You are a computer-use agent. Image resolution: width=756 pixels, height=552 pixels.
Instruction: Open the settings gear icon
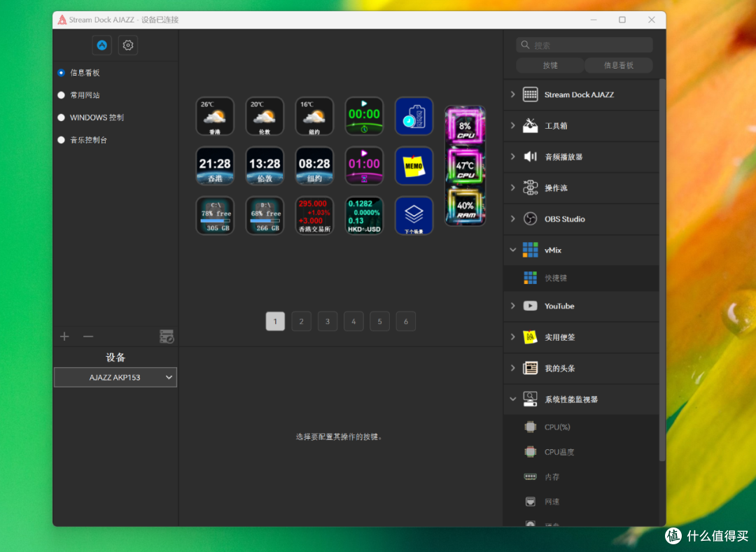pos(128,45)
